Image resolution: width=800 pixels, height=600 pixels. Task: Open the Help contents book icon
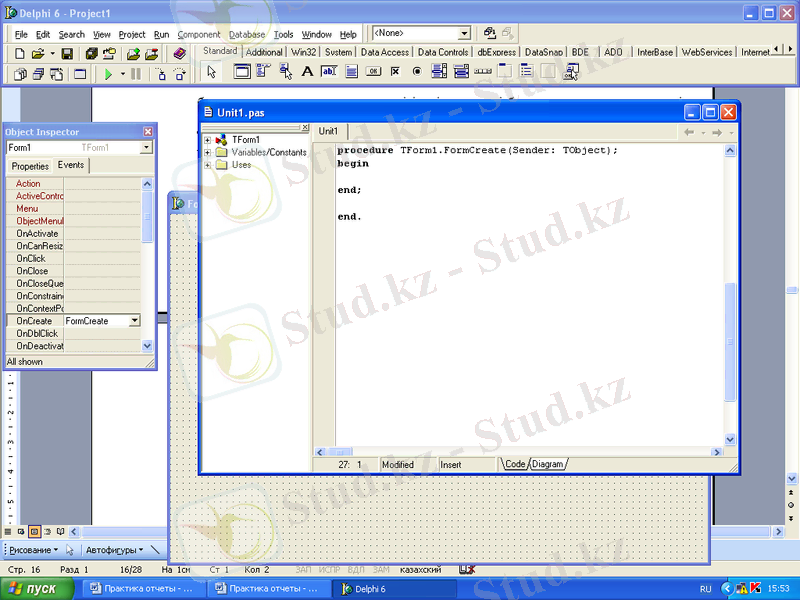point(179,54)
